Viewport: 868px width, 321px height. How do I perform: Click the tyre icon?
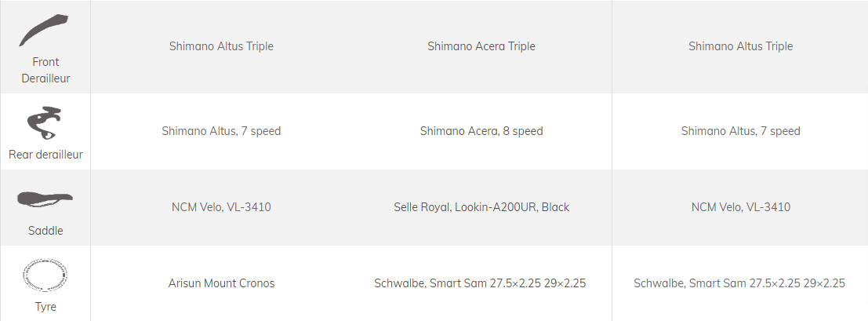coord(45,275)
